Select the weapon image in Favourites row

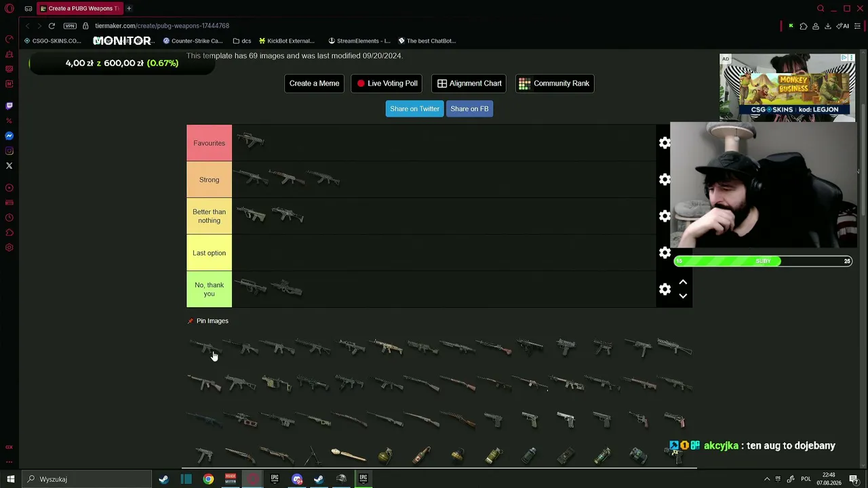[251, 142]
